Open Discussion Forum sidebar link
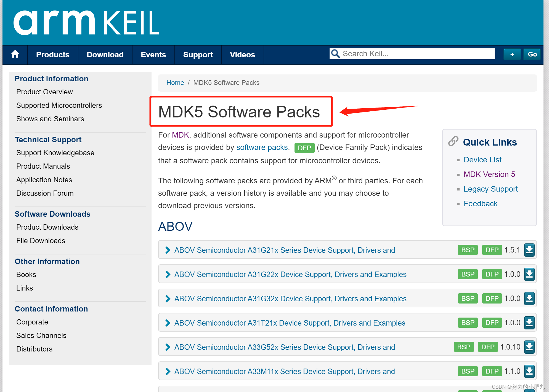Image resolution: width=549 pixels, height=392 pixels. (45, 193)
